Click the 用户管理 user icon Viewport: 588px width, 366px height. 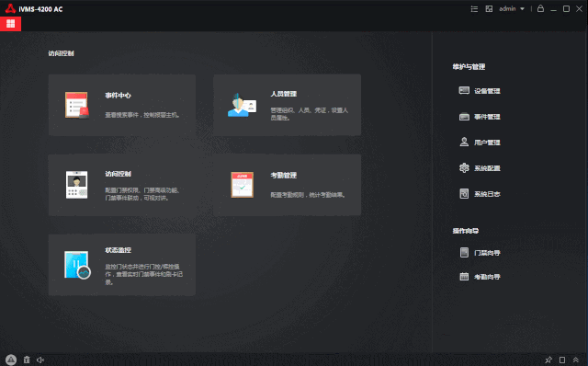point(464,142)
